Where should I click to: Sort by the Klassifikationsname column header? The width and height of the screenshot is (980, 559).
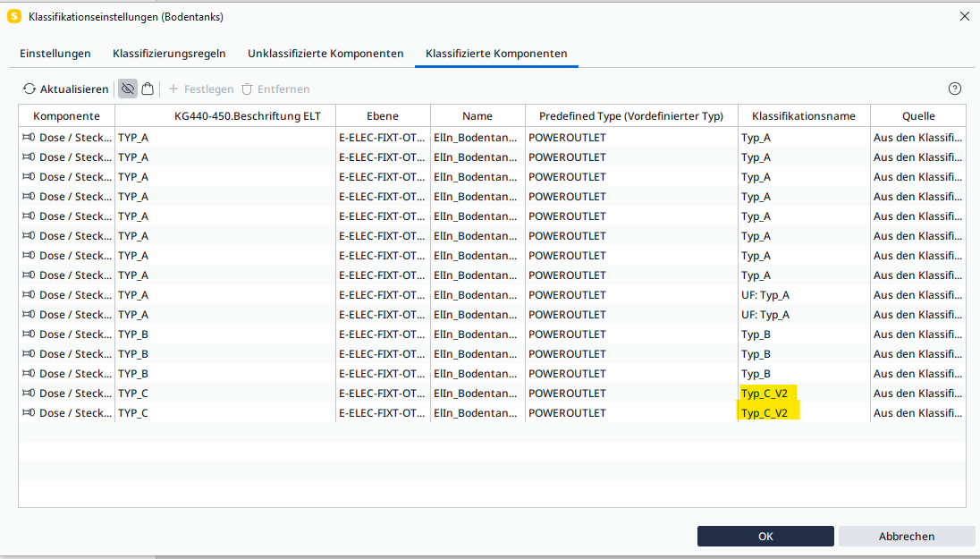(803, 116)
